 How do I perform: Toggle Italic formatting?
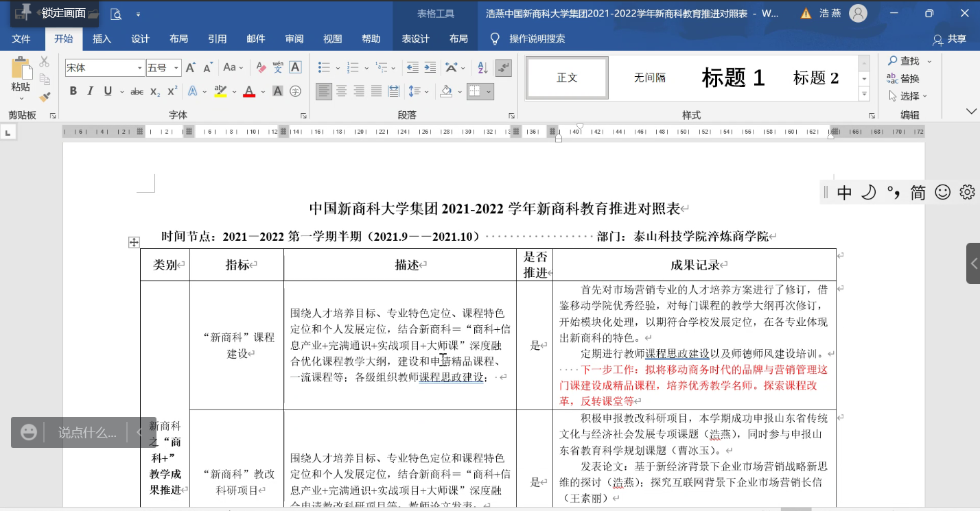pyautogui.click(x=91, y=91)
